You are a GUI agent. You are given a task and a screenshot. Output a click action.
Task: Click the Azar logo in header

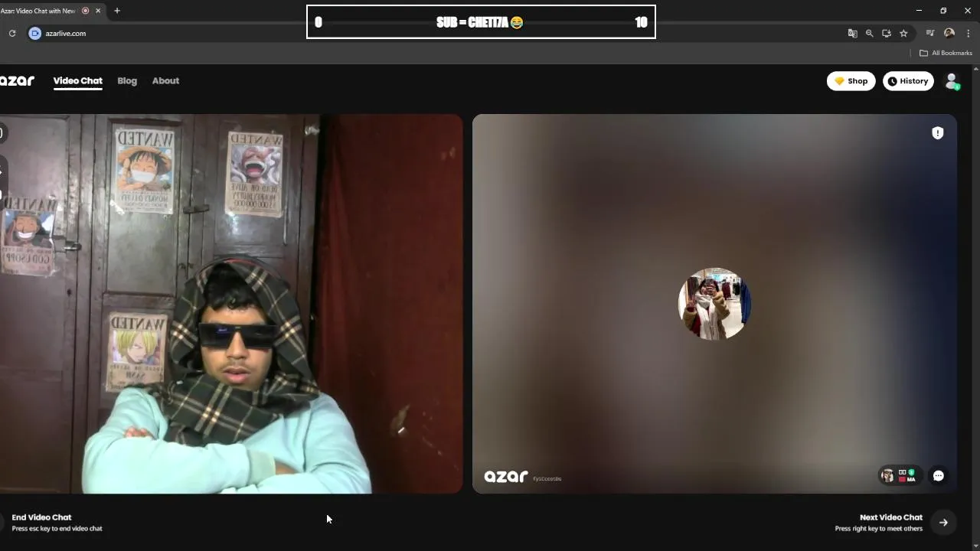(x=17, y=80)
